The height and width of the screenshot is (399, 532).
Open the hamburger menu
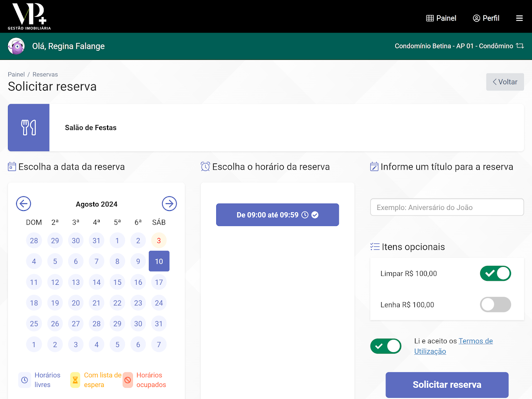(519, 18)
